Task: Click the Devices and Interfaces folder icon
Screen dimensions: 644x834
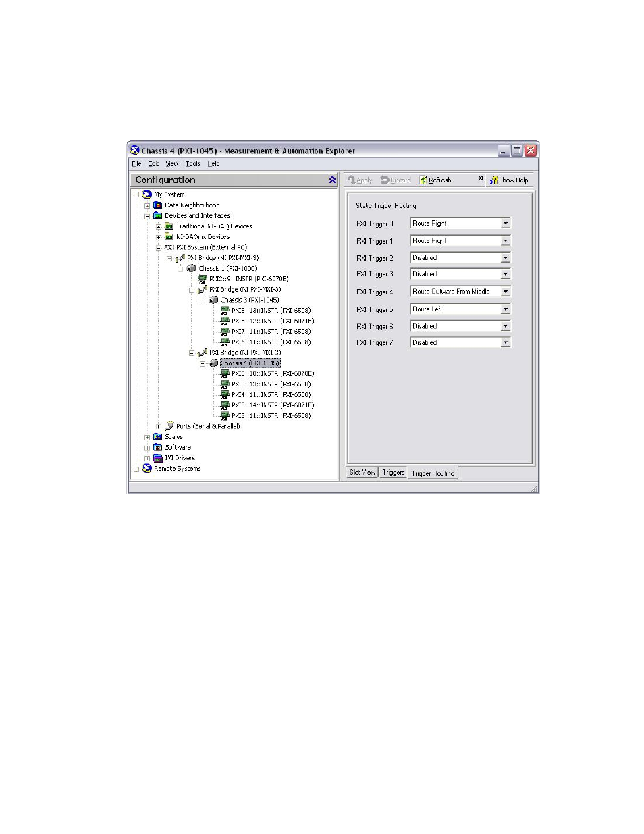Action: click(158, 216)
